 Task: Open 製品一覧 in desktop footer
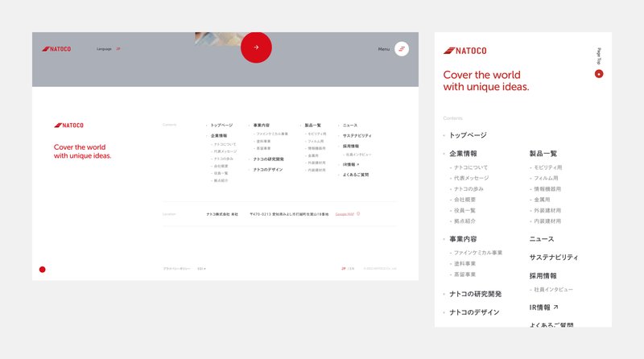[x=312, y=126]
